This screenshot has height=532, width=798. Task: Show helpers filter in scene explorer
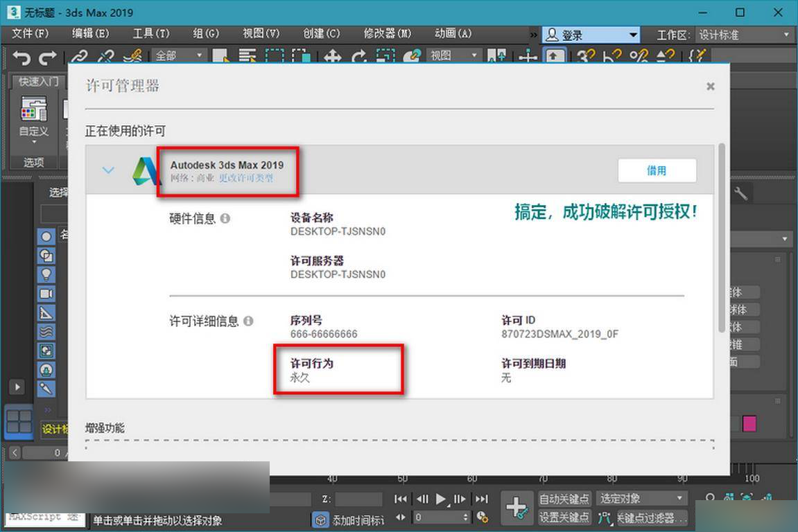tap(46, 313)
